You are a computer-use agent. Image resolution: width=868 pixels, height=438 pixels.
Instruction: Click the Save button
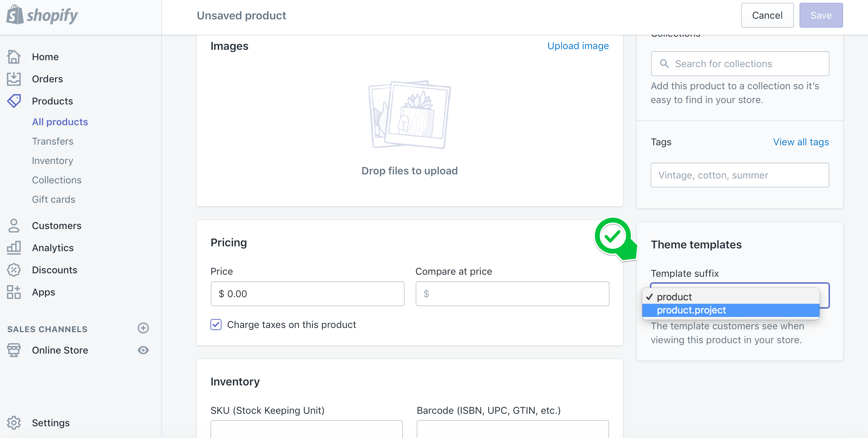820,15
